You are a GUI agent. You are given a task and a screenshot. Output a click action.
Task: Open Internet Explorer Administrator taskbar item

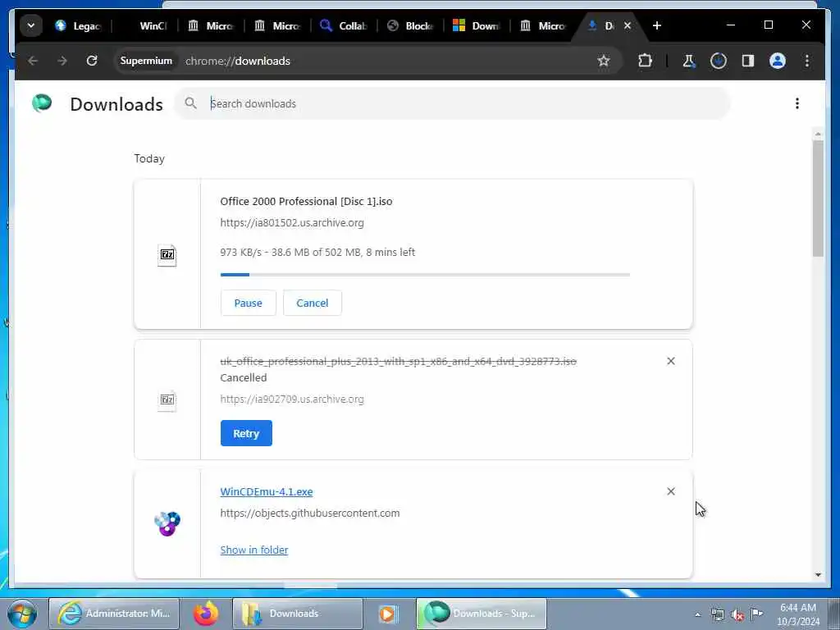114,614
